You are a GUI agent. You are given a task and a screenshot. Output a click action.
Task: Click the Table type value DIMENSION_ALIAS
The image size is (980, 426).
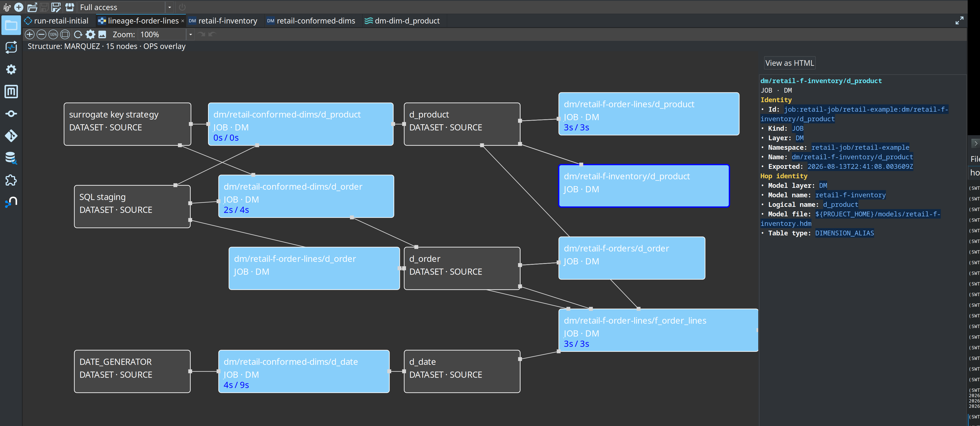(844, 233)
